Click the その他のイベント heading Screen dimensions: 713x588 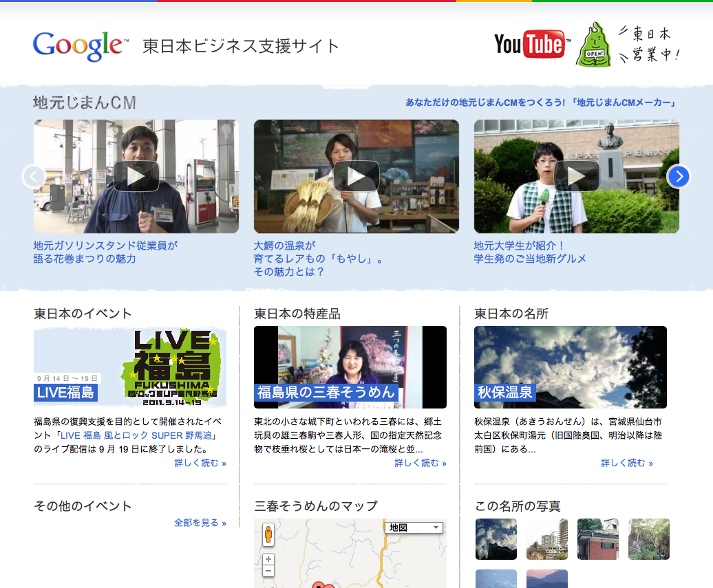click(x=83, y=505)
